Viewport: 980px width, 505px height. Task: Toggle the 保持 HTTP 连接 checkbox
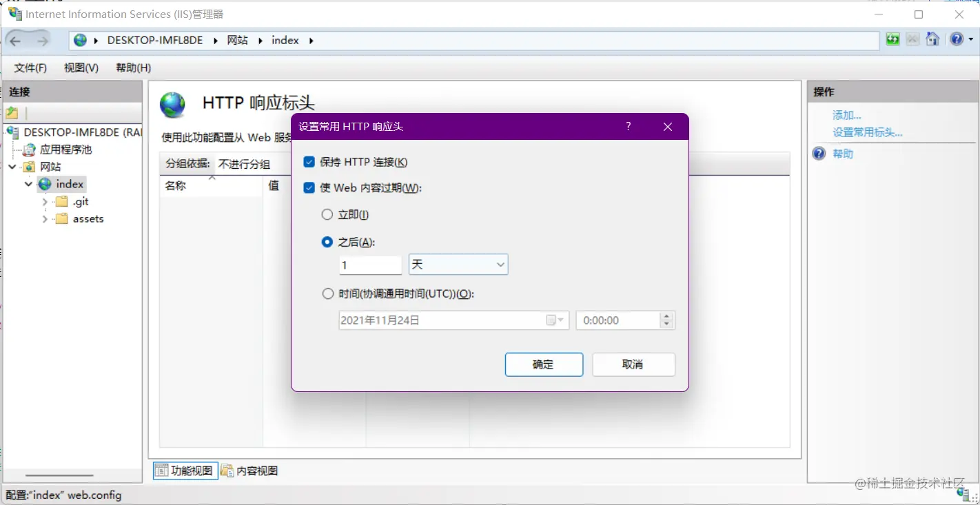[x=309, y=162]
